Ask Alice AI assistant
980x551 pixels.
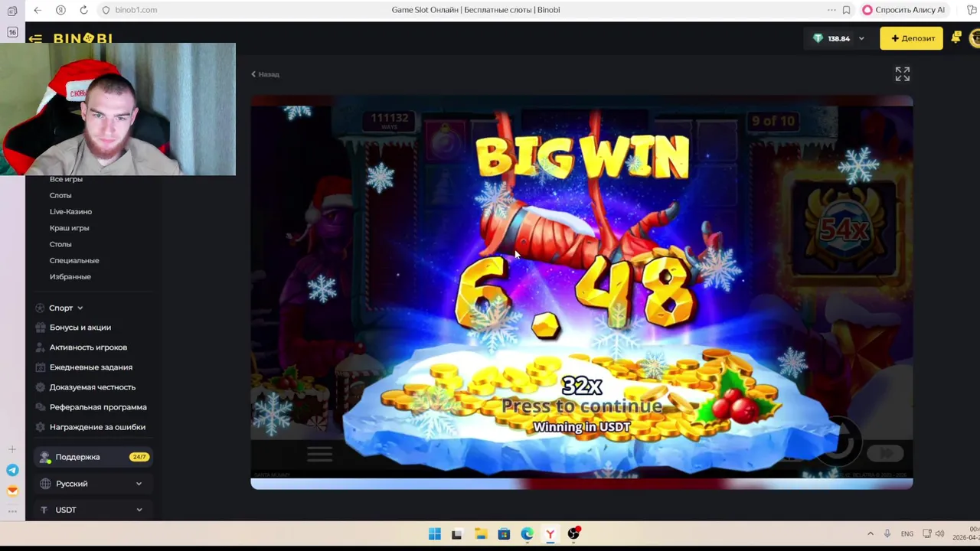tap(903, 10)
